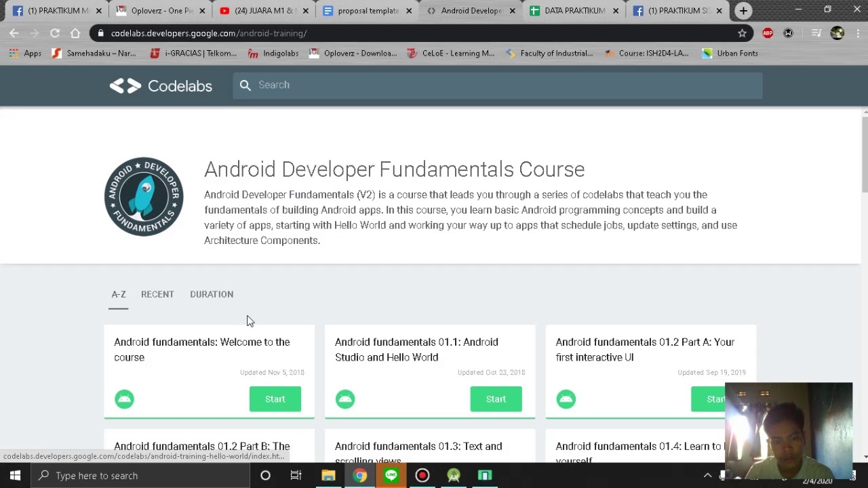The width and height of the screenshot is (868, 488).
Task: Open the Urban Fonts bookmark
Action: (x=730, y=53)
